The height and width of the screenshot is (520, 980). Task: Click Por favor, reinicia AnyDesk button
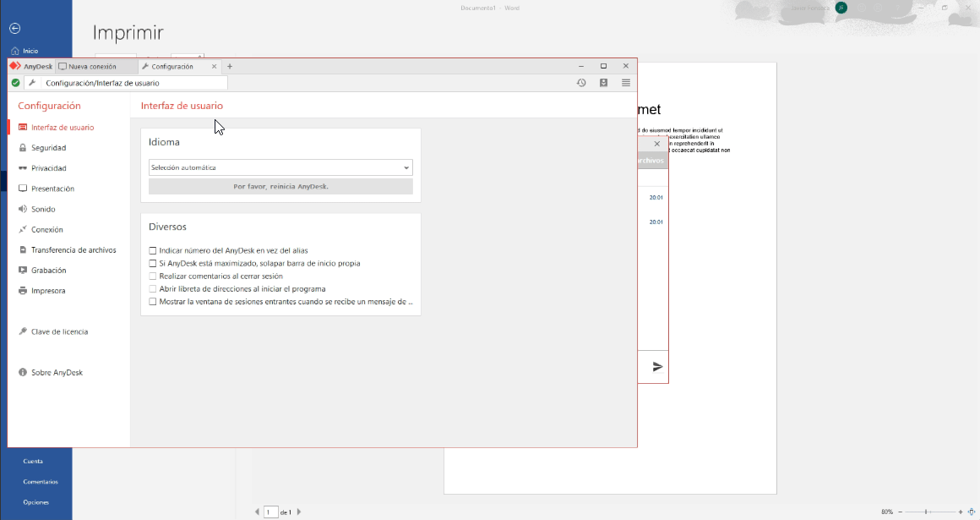(280, 187)
